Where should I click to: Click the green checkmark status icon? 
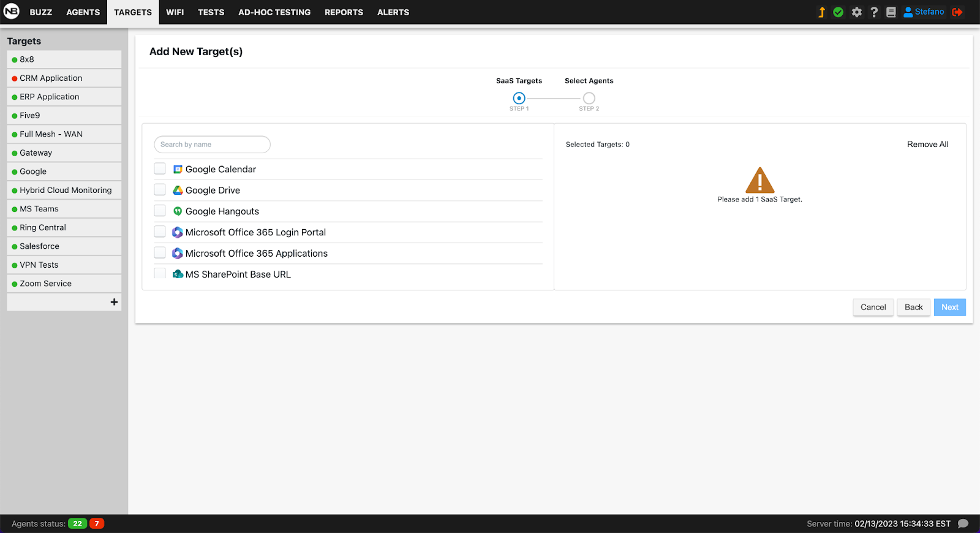[x=839, y=12]
